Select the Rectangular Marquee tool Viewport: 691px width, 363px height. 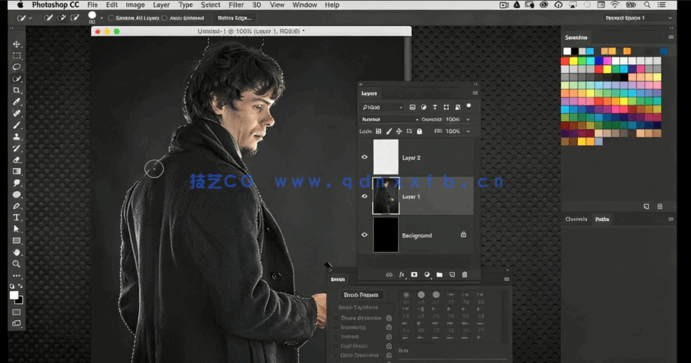16,56
